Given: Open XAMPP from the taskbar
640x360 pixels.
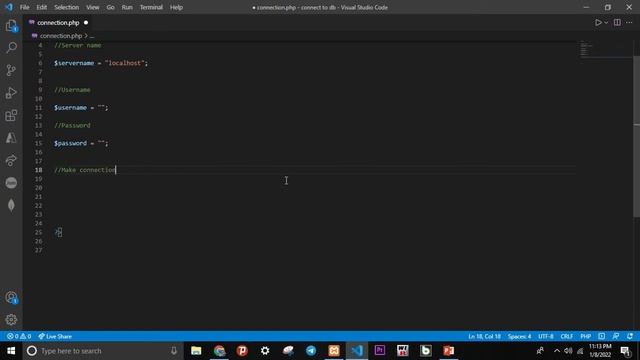Looking at the screenshot, I should click(x=334, y=351).
